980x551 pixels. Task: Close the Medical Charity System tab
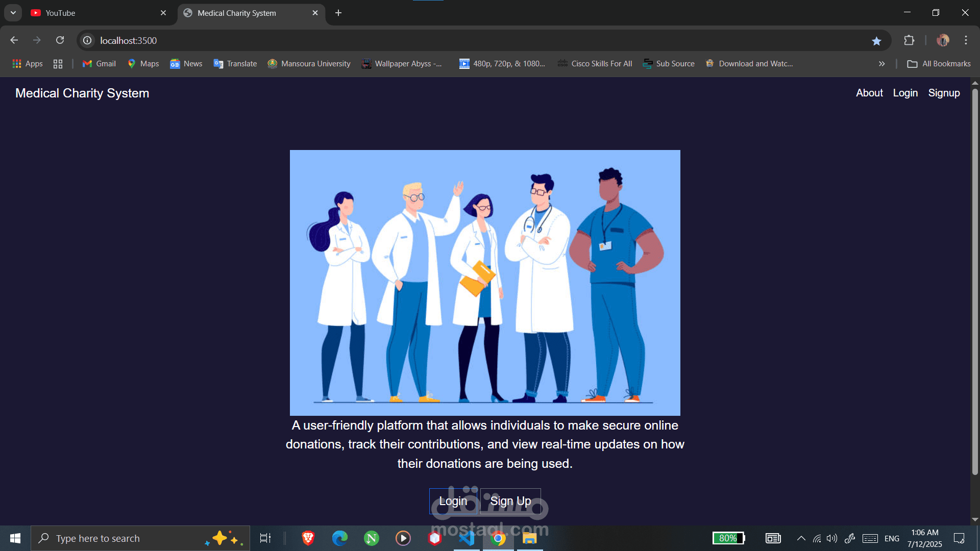tap(315, 13)
